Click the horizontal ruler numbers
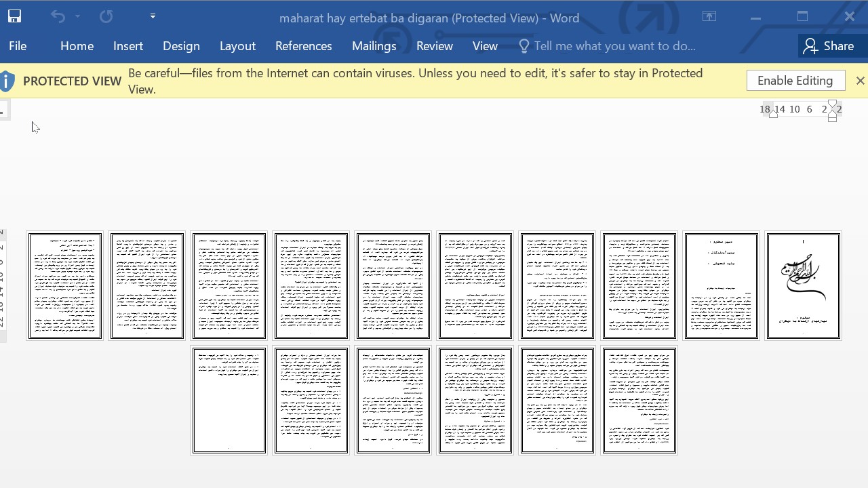Screen dimensions: 868x488 [x=800, y=109]
